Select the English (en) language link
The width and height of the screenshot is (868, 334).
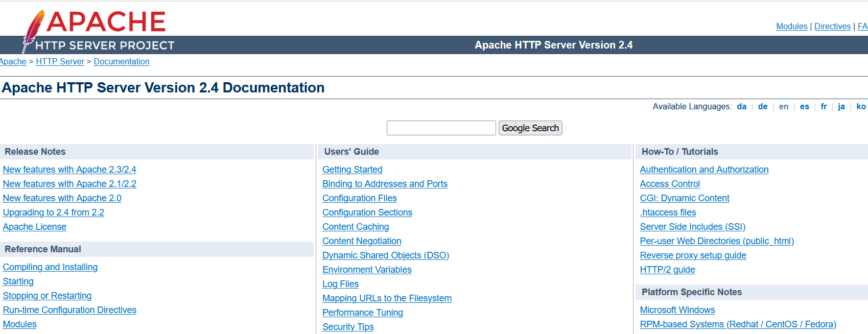784,106
